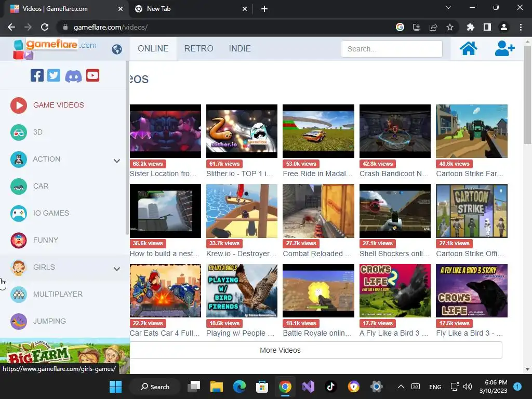Click the 3D glasses category icon
The width and height of the screenshot is (532, 399).
[19, 132]
